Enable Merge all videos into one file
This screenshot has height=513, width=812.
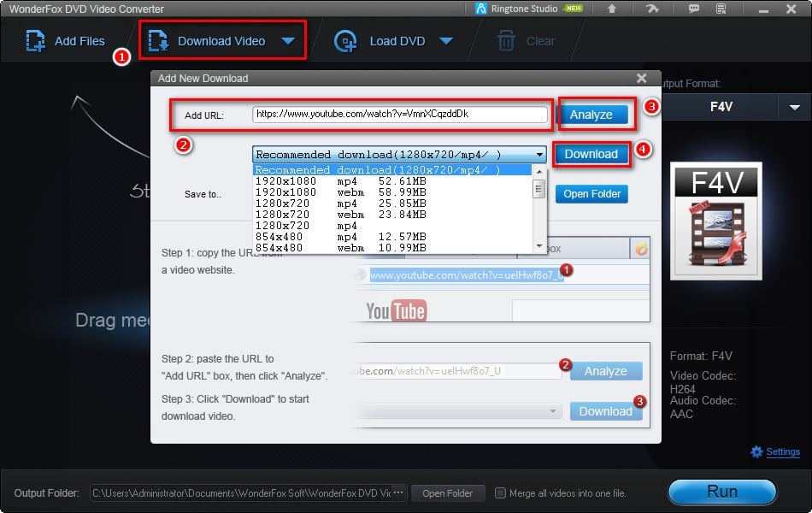pyautogui.click(x=501, y=493)
